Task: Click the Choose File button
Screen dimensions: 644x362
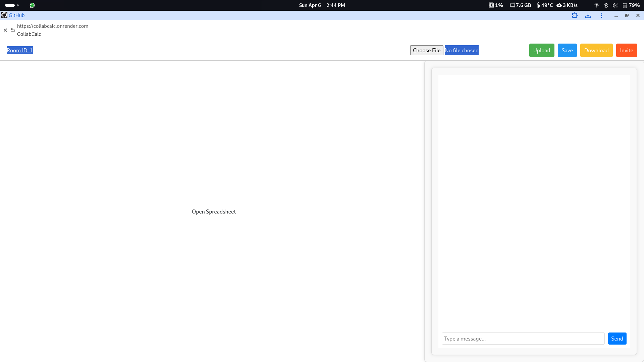Action: coord(426,50)
